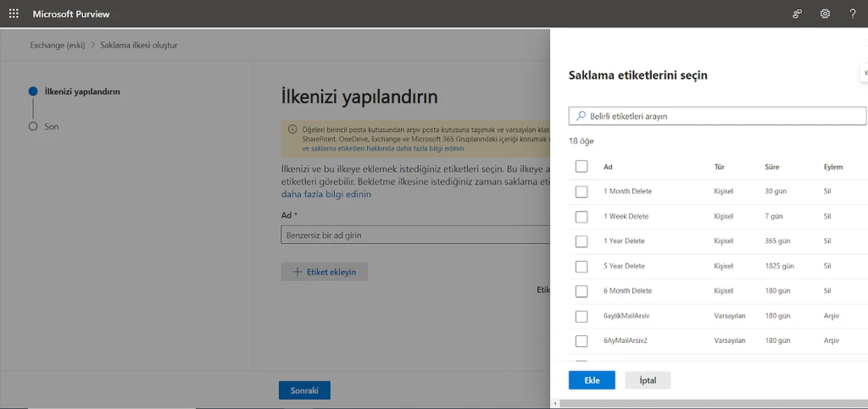Tick the 6aylikMailArsiv checkbox
This screenshot has width=868, height=409.
(x=581, y=316)
